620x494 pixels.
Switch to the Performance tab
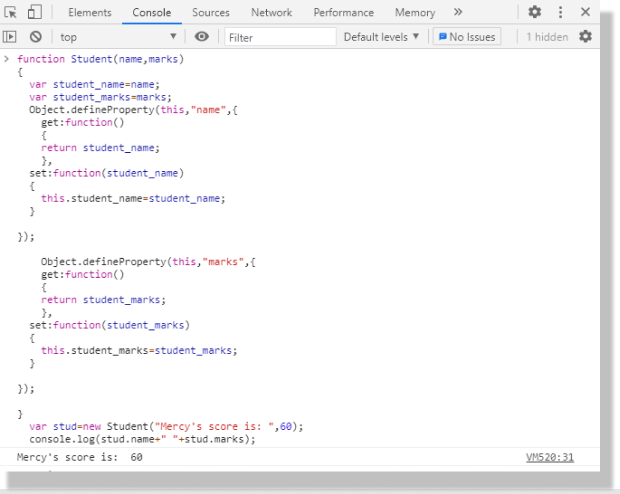click(344, 13)
